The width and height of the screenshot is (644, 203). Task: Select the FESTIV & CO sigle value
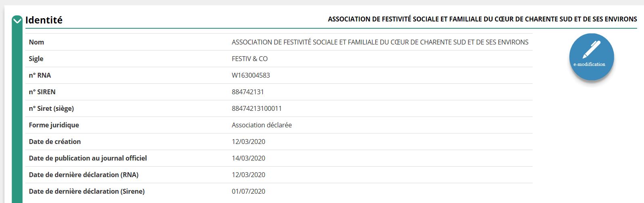click(249, 59)
